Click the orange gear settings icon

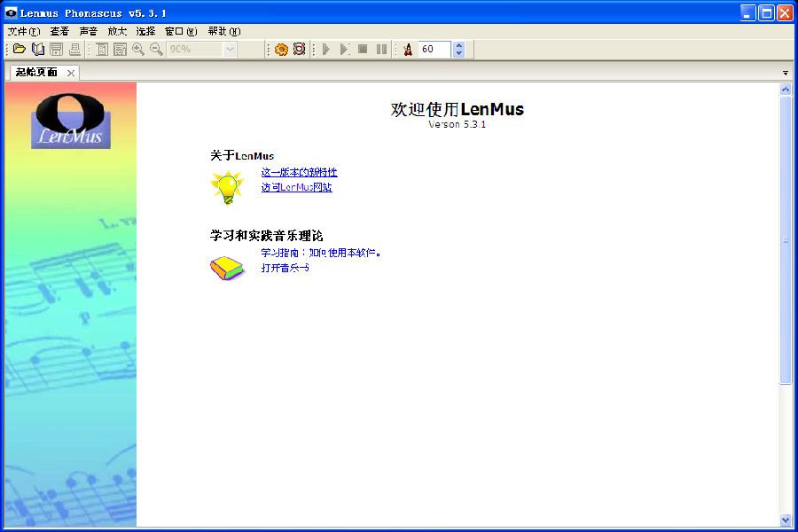(281, 50)
